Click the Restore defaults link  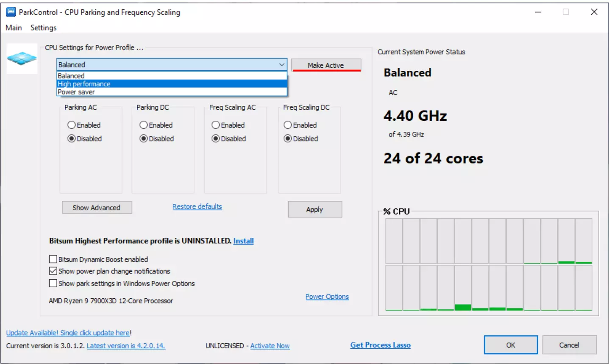197,207
